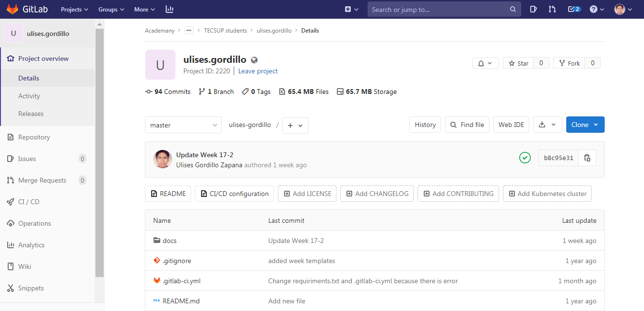
Task: Click the History button
Action: 425,125
